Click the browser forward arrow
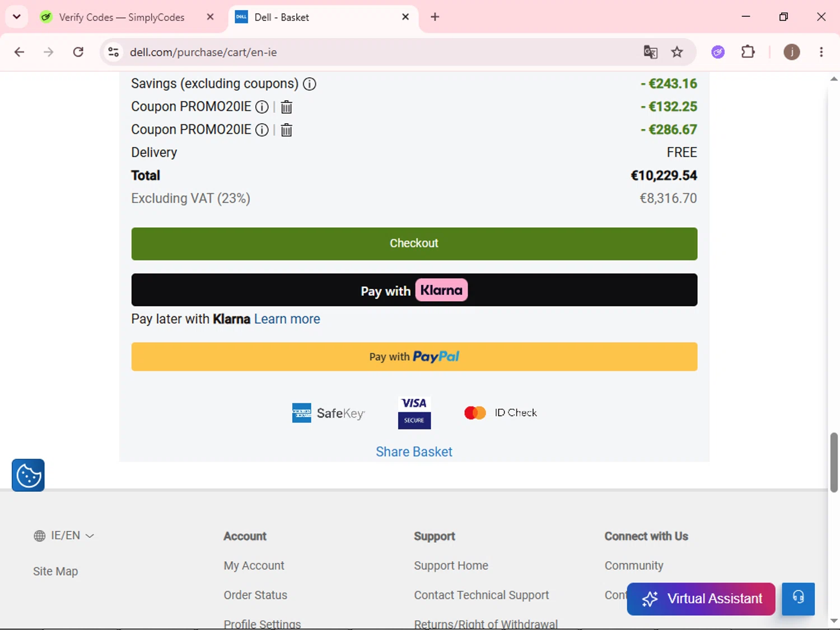Screen dimensions: 840x630 pyautogui.click(x=49, y=52)
